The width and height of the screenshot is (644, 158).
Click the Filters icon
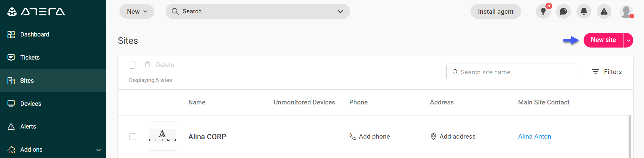[595, 72]
